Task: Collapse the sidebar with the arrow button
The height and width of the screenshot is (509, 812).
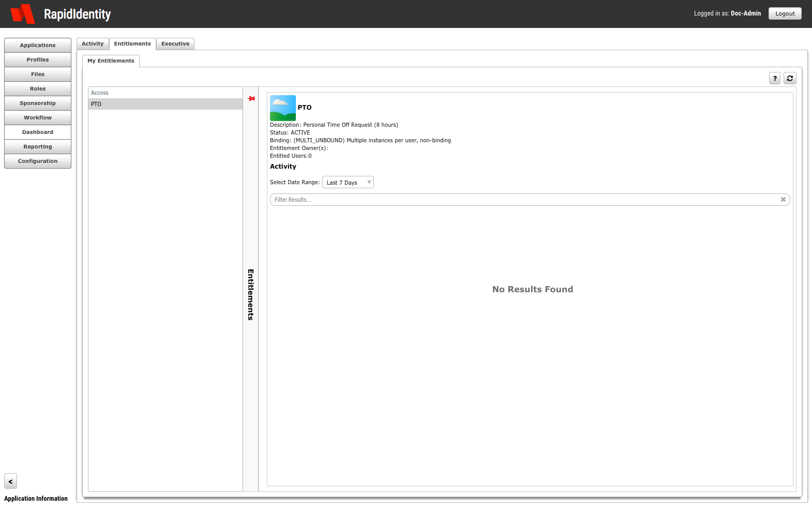Action: tap(10, 481)
